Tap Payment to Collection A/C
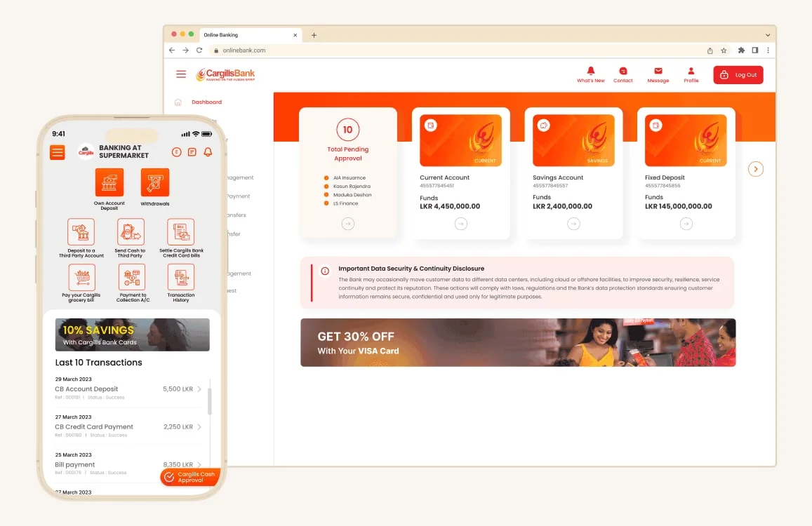The image size is (812, 526). [131, 277]
